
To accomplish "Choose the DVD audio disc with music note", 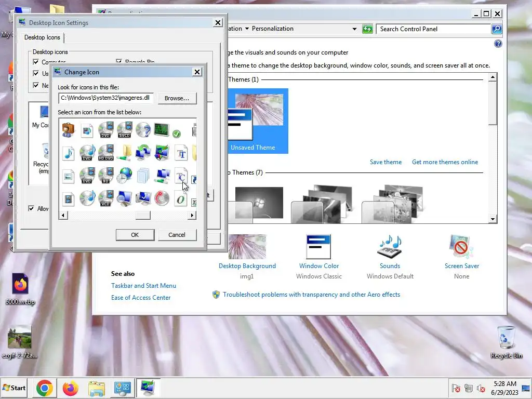I will tap(87, 153).
